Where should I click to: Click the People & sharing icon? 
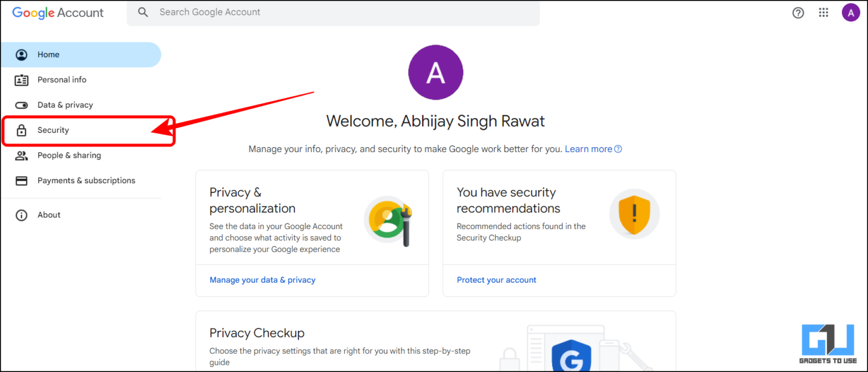pos(21,155)
